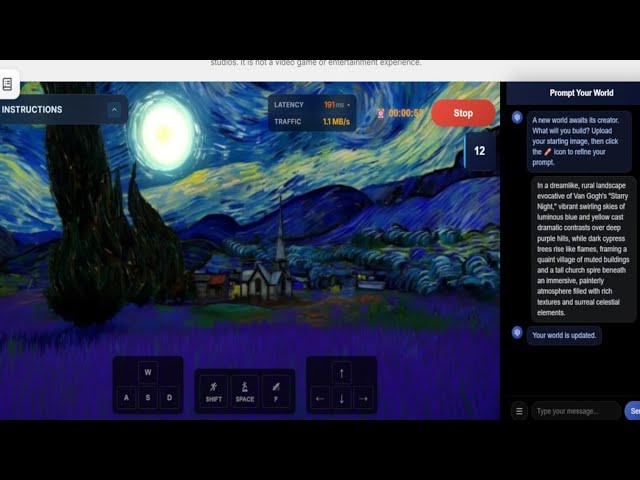Open the sidebar document panel icon

(x=7, y=84)
